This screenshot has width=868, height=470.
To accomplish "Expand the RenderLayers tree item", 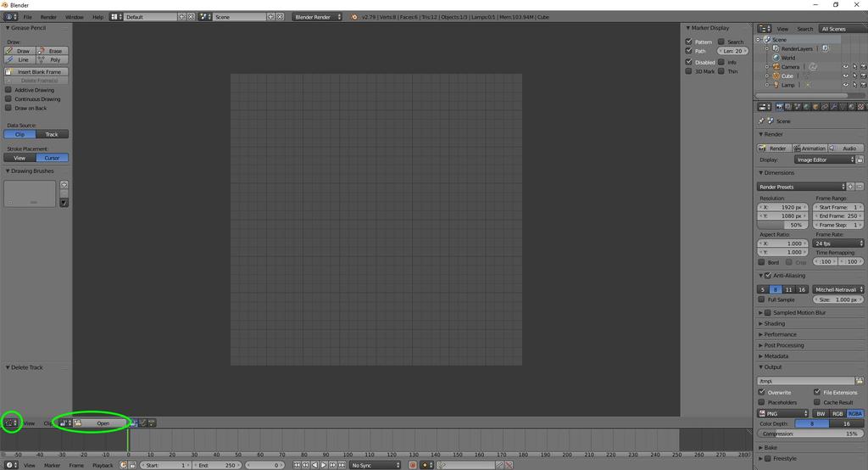I will 766,48.
